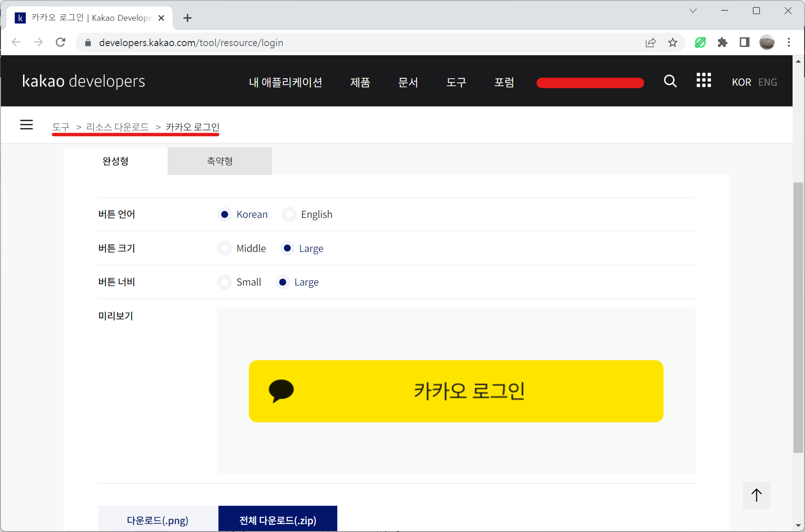Click the address bar URL
The image size is (805, 532).
point(191,43)
